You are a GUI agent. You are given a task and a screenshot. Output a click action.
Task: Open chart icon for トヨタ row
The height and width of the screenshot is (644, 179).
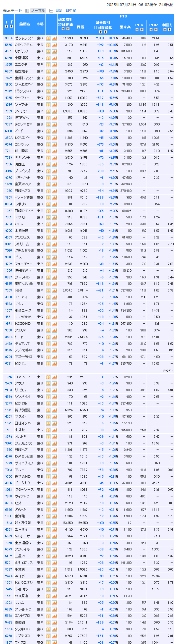point(54,290)
